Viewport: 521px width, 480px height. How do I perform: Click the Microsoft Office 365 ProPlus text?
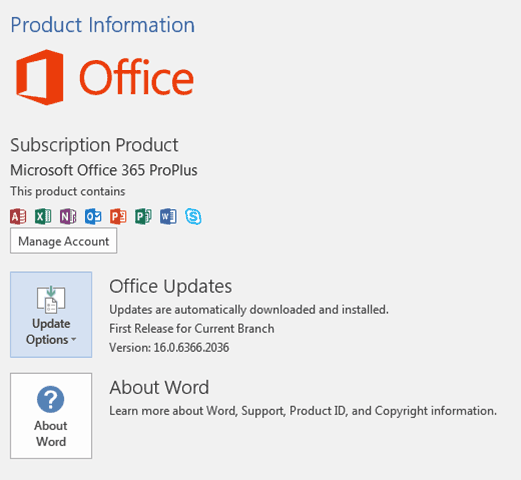(x=104, y=170)
